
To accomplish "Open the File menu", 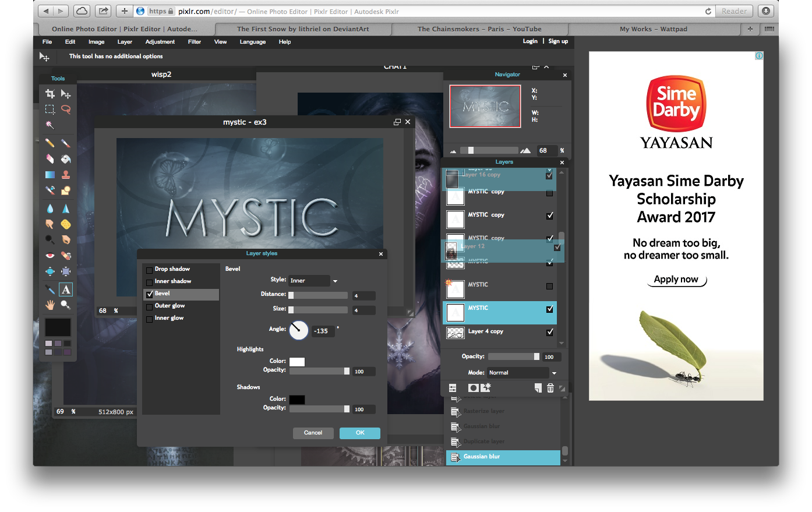I will 47,42.
